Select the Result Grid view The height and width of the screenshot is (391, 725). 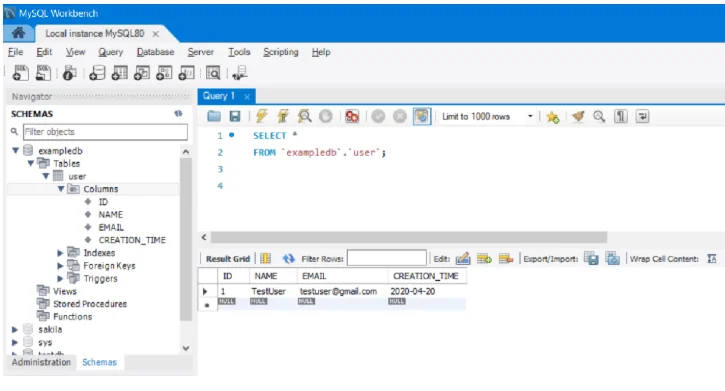[x=227, y=259]
